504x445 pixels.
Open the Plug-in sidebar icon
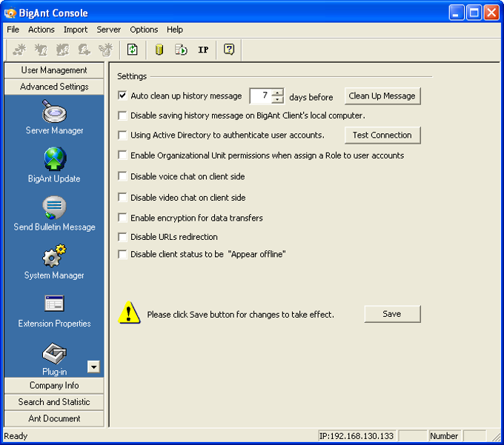(x=54, y=353)
